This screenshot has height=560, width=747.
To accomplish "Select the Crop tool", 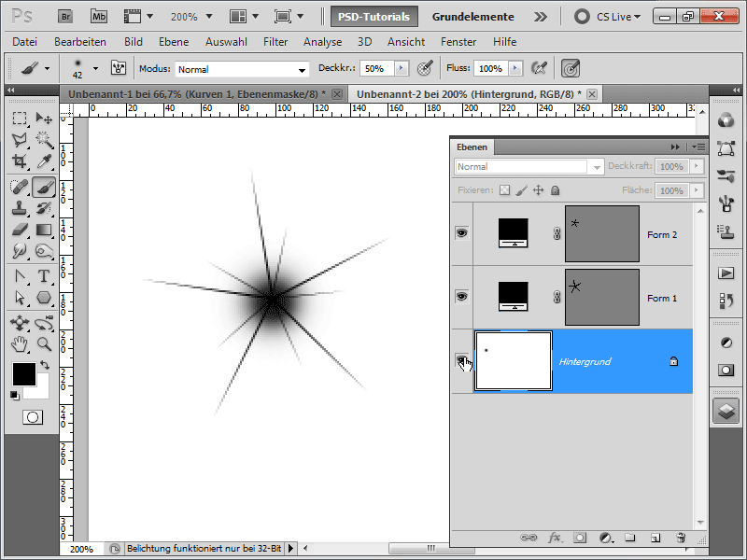I will click(20, 161).
